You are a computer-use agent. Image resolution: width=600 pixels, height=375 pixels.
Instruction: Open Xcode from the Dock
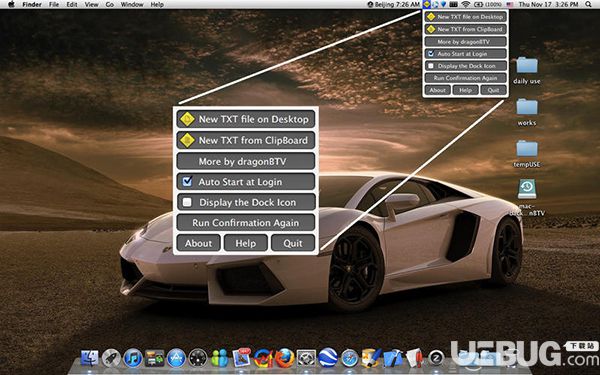pyautogui.click(x=393, y=358)
